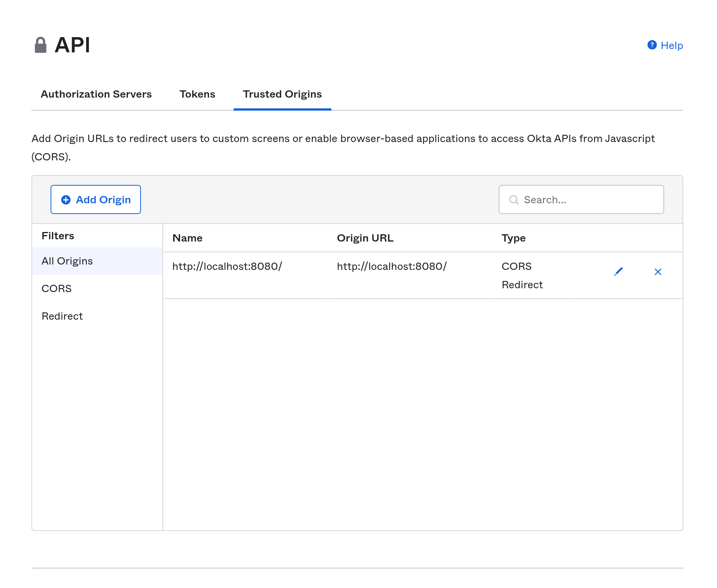Click the Origin URL column header
The height and width of the screenshot is (588, 717).
click(365, 238)
